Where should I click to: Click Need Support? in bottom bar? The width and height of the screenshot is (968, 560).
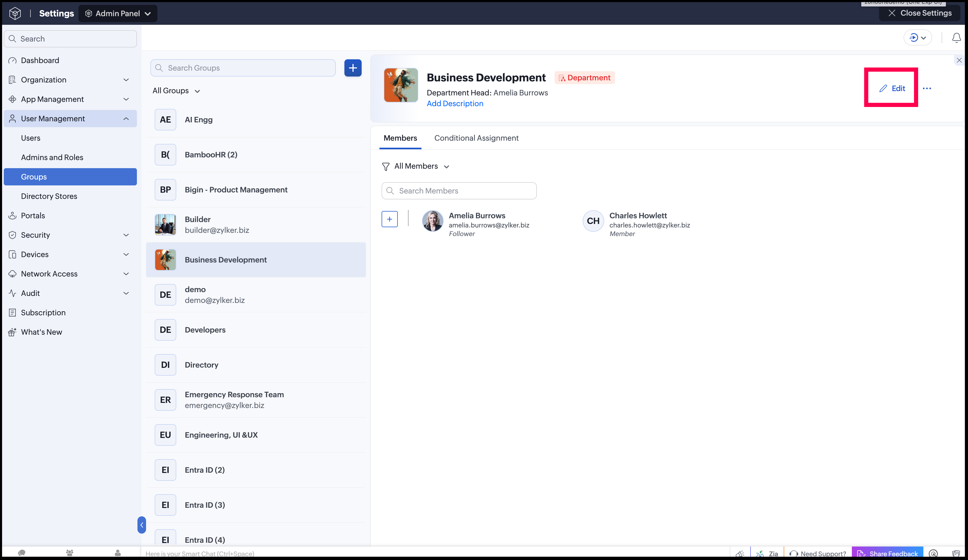(x=817, y=553)
